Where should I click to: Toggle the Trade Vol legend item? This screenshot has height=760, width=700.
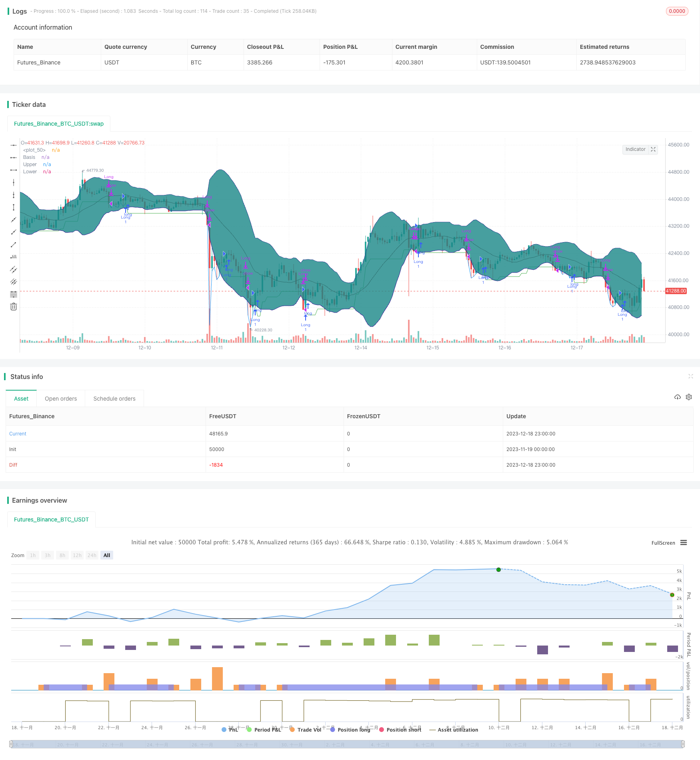pyautogui.click(x=306, y=730)
